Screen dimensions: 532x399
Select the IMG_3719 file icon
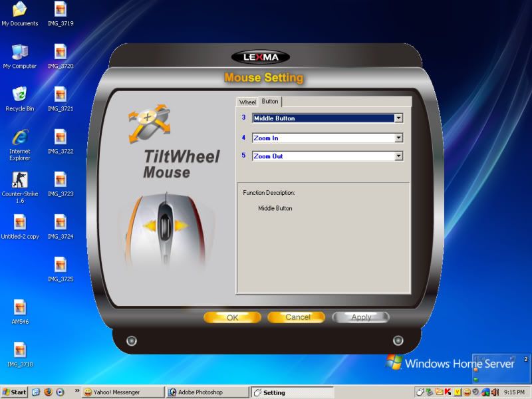pos(61,10)
